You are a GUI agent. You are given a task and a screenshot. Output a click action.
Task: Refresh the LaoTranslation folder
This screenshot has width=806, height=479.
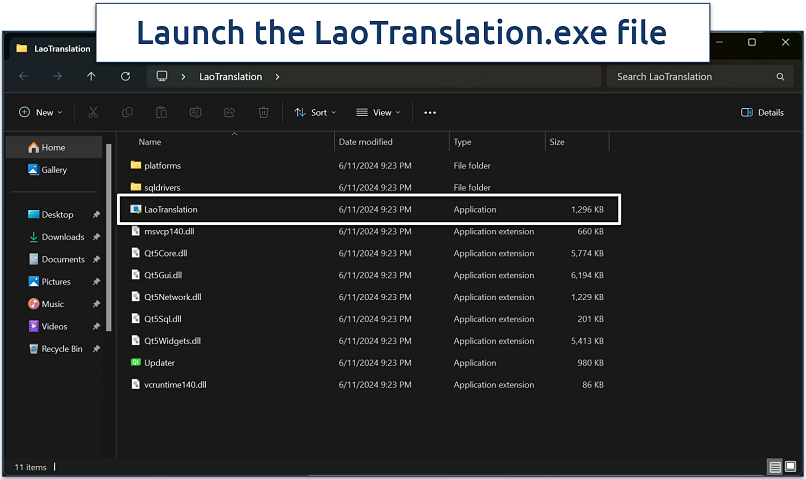[x=125, y=77]
